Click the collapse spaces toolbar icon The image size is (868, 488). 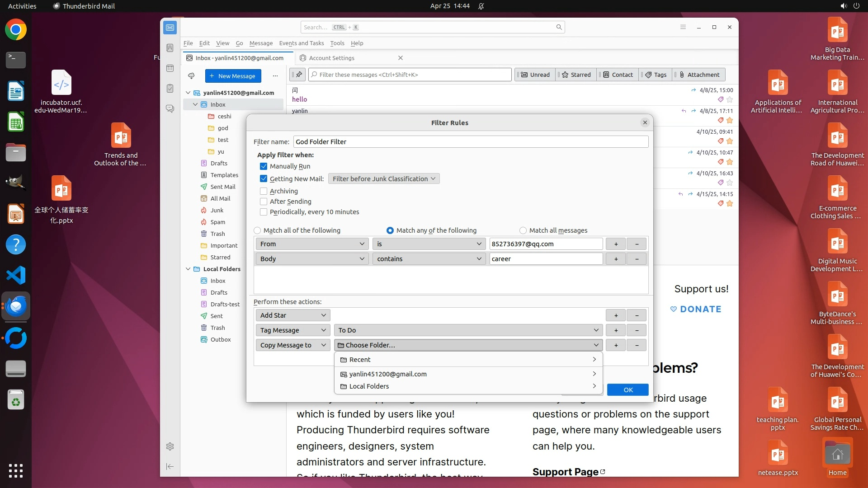170,466
